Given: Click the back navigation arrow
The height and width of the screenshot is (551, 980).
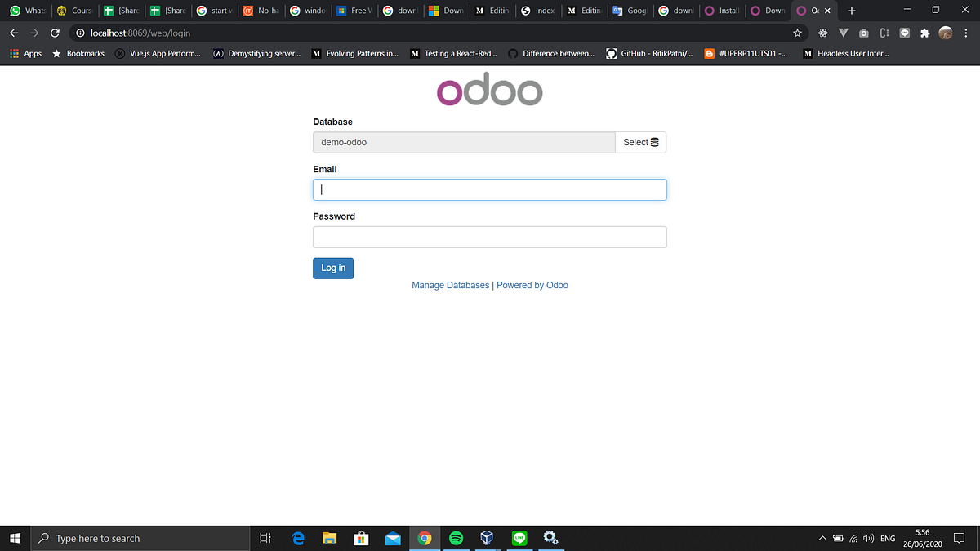Looking at the screenshot, I should (13, 33).
